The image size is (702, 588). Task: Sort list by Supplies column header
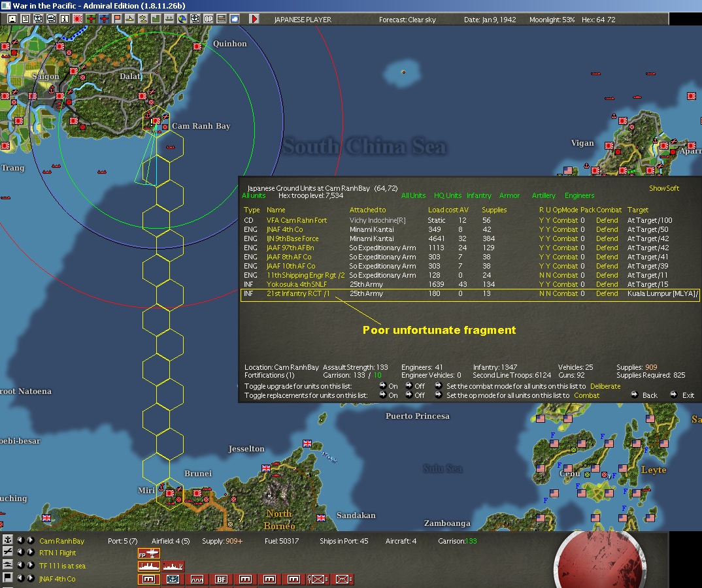pyautogui.click(x=494, y=210)
